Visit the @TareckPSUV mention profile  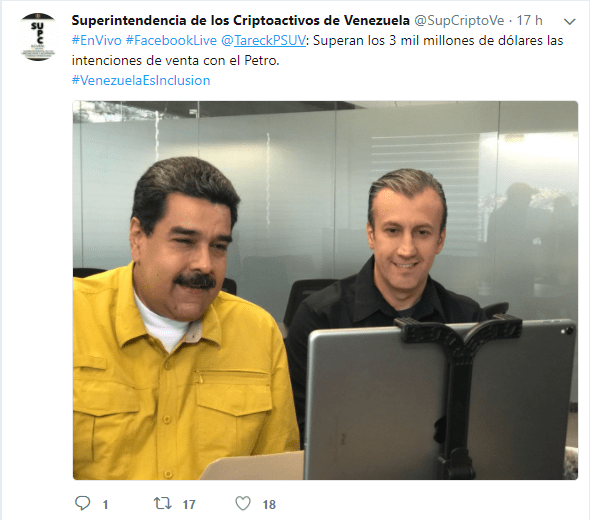(263, 40)
